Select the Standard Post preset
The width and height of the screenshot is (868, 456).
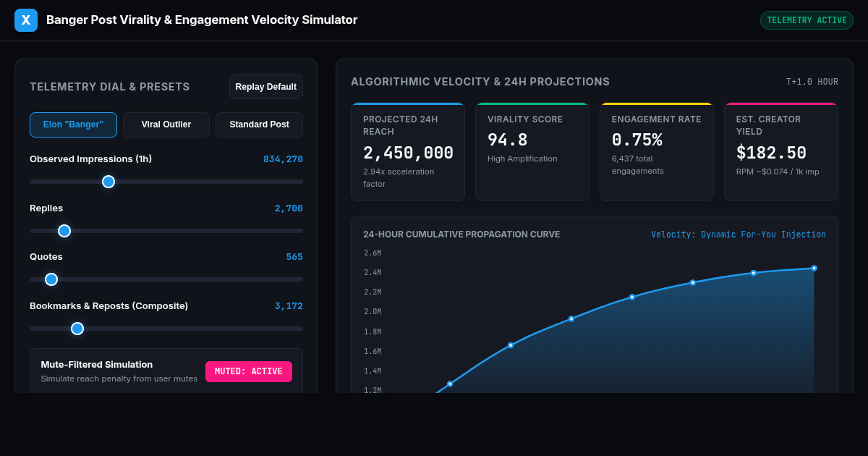(x=259, y=124)
